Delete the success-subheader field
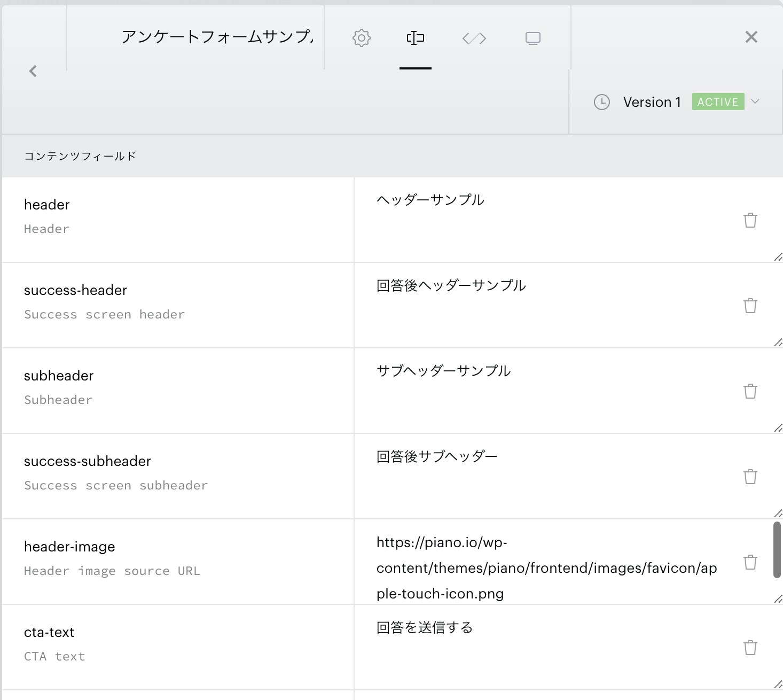The width and height of the screenshot is (783, 700). pos(750,477)
